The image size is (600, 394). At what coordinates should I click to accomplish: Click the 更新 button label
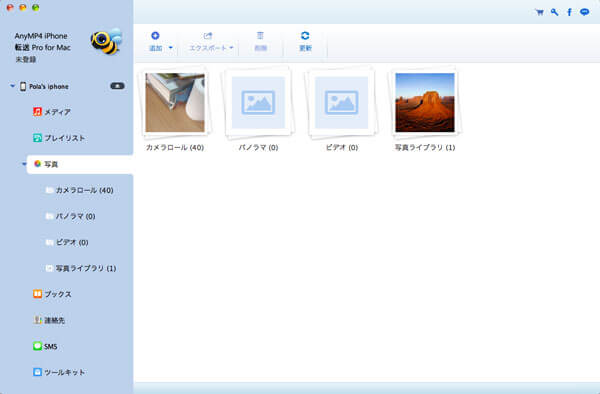[x=305, y=48]
